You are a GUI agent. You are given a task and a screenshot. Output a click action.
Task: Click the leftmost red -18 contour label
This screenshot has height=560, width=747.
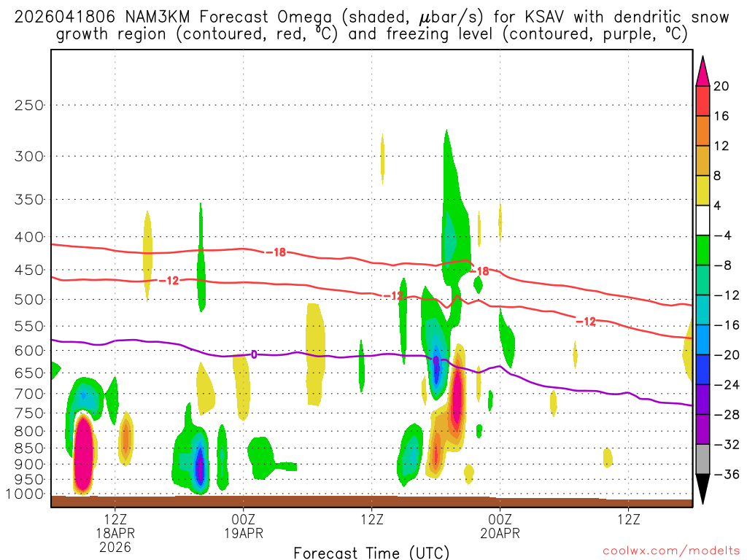coord(276,252)
